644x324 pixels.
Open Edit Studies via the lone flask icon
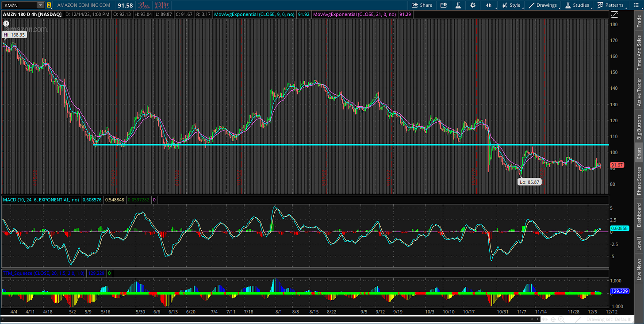[x=458, y=5]
